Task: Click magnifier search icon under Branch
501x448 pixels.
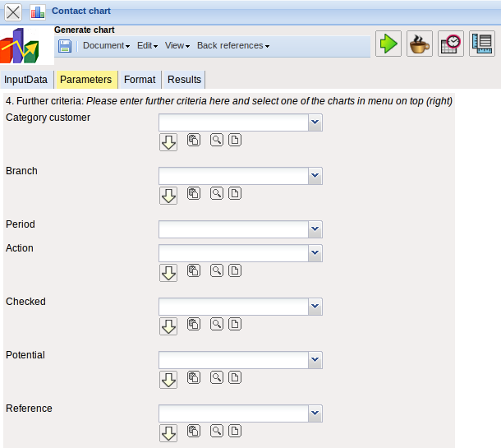Action: [x=217, y=193]
